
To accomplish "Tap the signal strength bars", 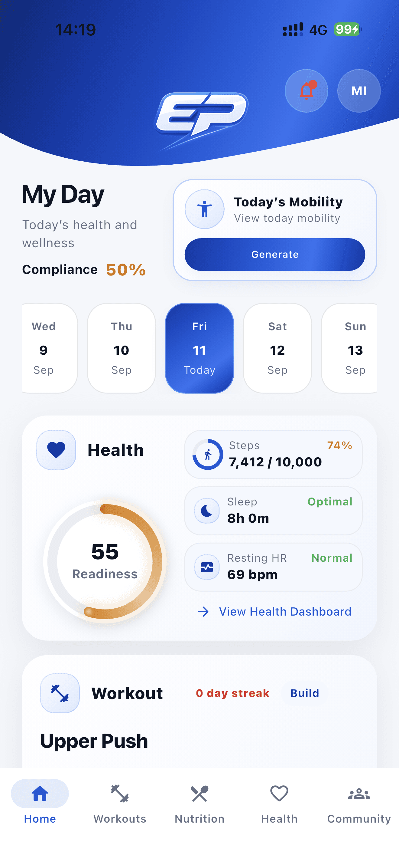I will tap(293, 29).
